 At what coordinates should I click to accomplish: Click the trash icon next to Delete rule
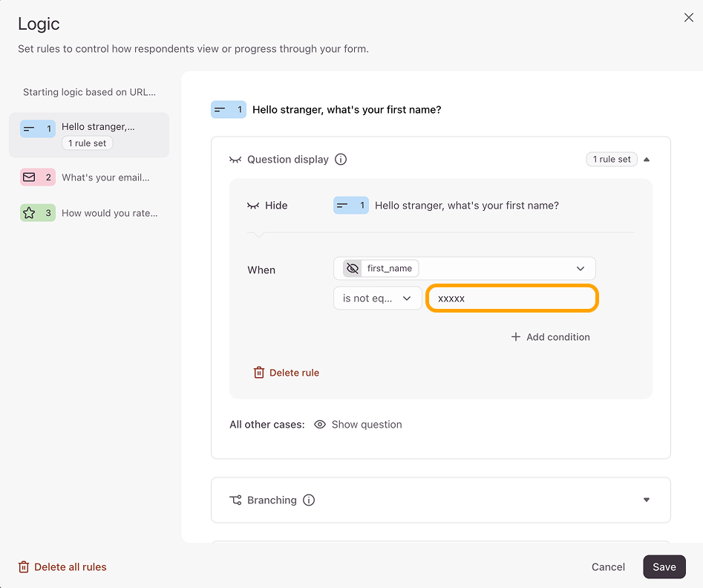click(259, 373)
